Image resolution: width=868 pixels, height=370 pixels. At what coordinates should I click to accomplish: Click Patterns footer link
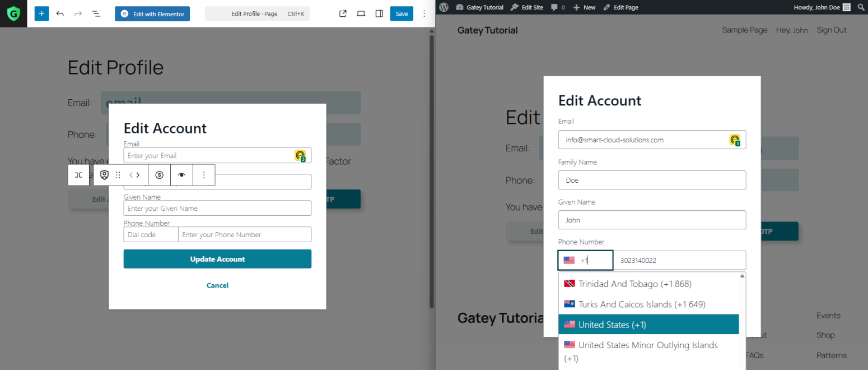832,355
